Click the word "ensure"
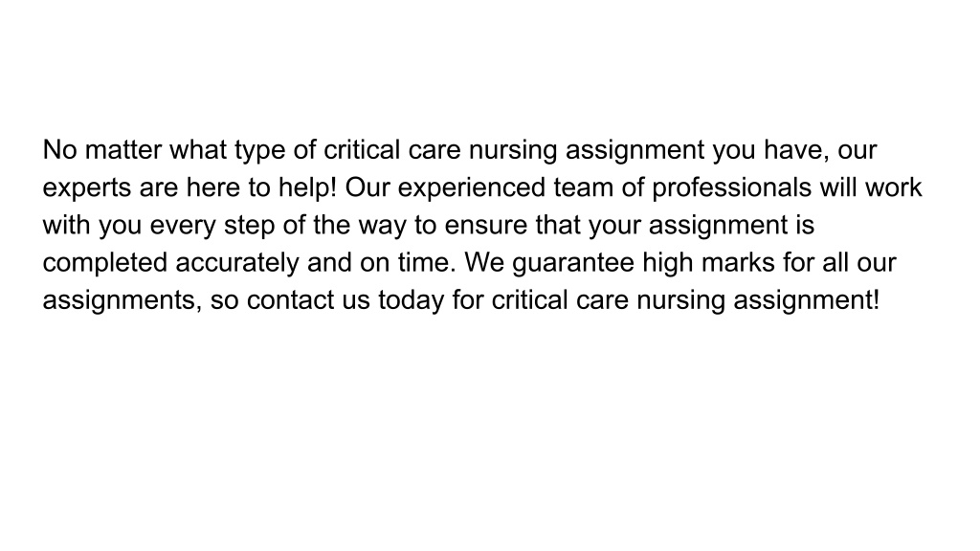Screen dimensions: 980x551 (485, 226)
